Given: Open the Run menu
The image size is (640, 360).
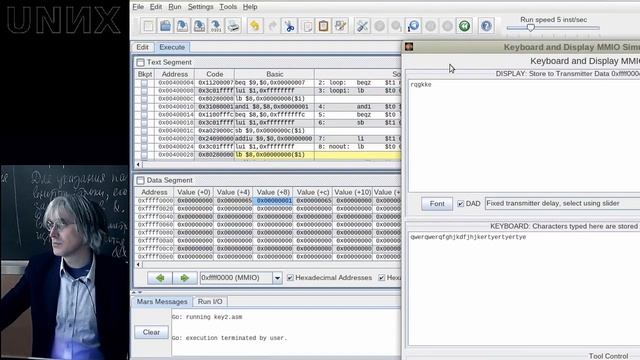Looking at the screenshot, I should (x=175, y=7).
